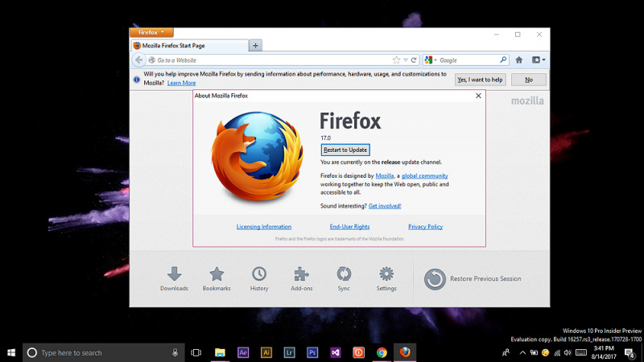Open the red circular taskbar app
The image size is (644, 362).
(x=358, y=352)
